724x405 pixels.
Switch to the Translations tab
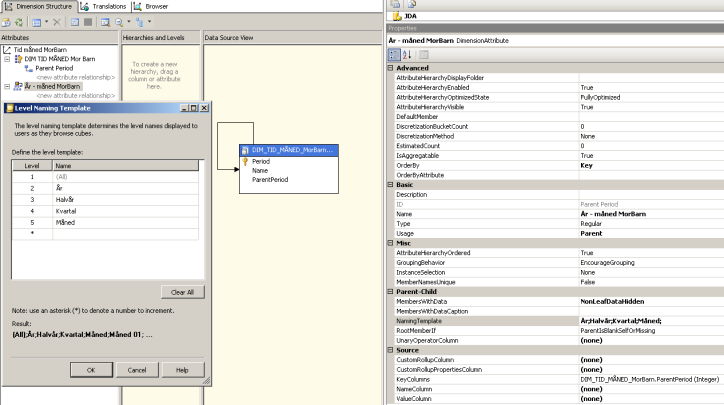pos(104,6)
